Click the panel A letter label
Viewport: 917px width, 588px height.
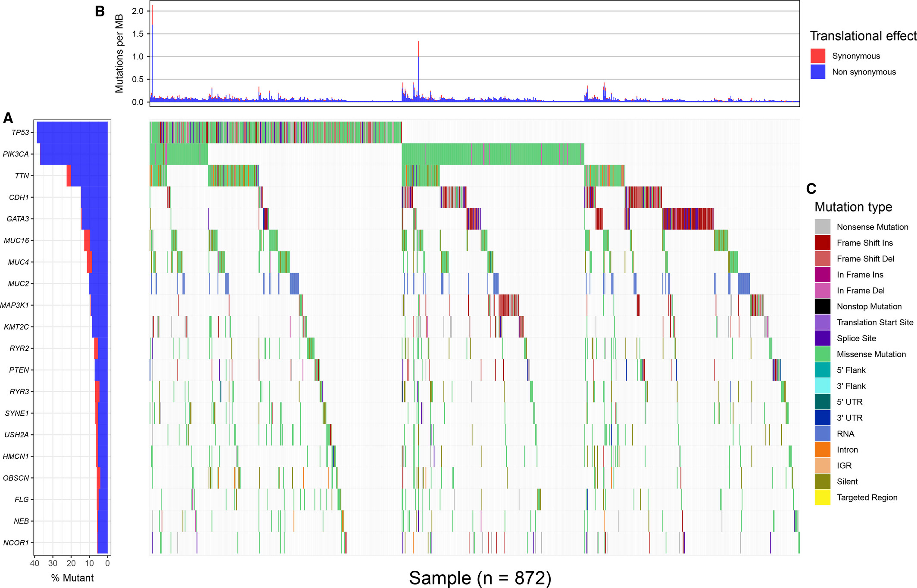point(8,118)
